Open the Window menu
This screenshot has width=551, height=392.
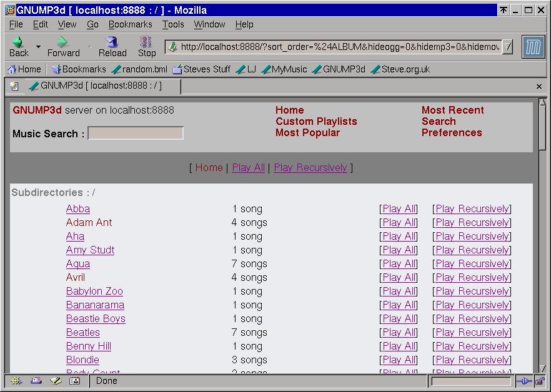point(209,24)
